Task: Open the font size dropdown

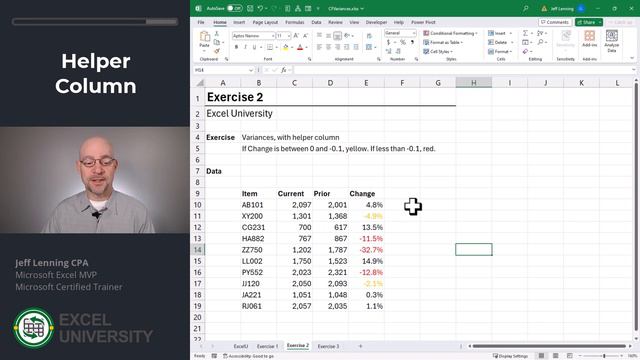Action: pyautogui.click(x=289, y=36)
